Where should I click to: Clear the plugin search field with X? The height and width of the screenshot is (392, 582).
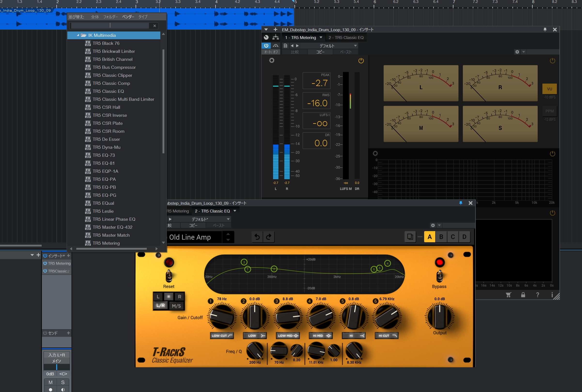[x=155, y=26]
